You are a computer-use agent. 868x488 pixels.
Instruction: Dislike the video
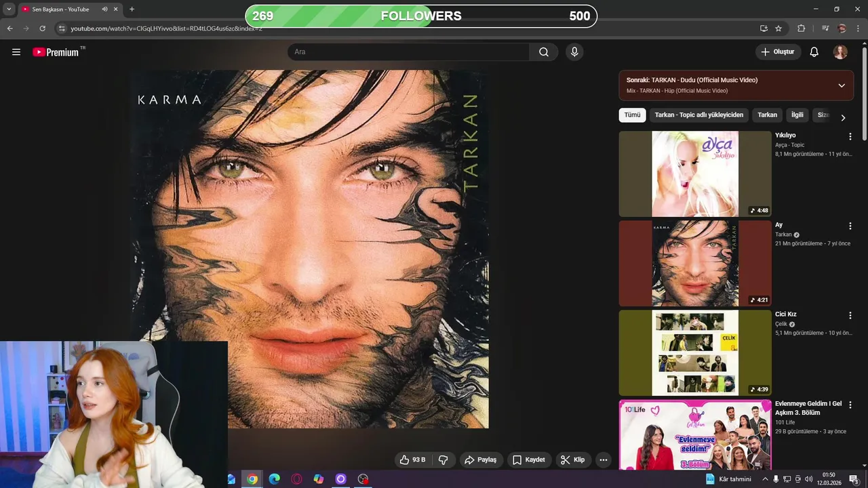pos(443,460)
